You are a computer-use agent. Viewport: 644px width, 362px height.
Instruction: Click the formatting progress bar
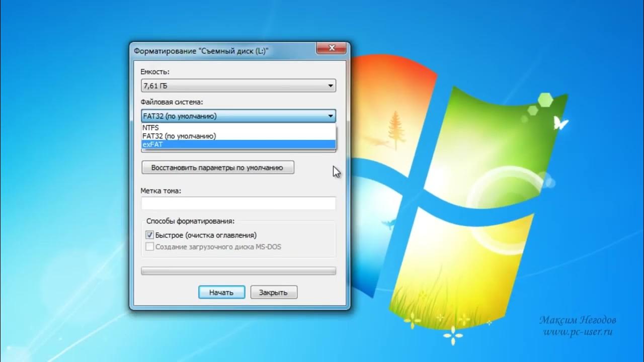[x=238, y=271]
